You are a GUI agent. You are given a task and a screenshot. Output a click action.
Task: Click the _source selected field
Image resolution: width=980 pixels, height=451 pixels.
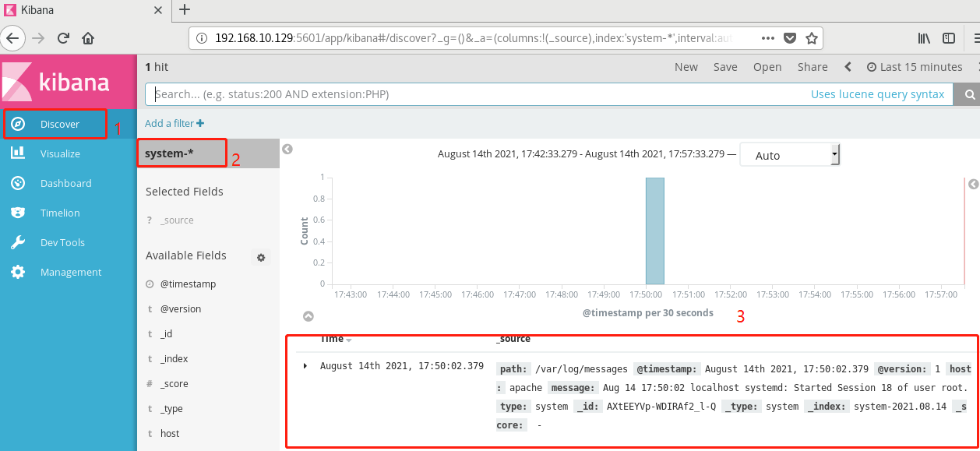[177, 220]
